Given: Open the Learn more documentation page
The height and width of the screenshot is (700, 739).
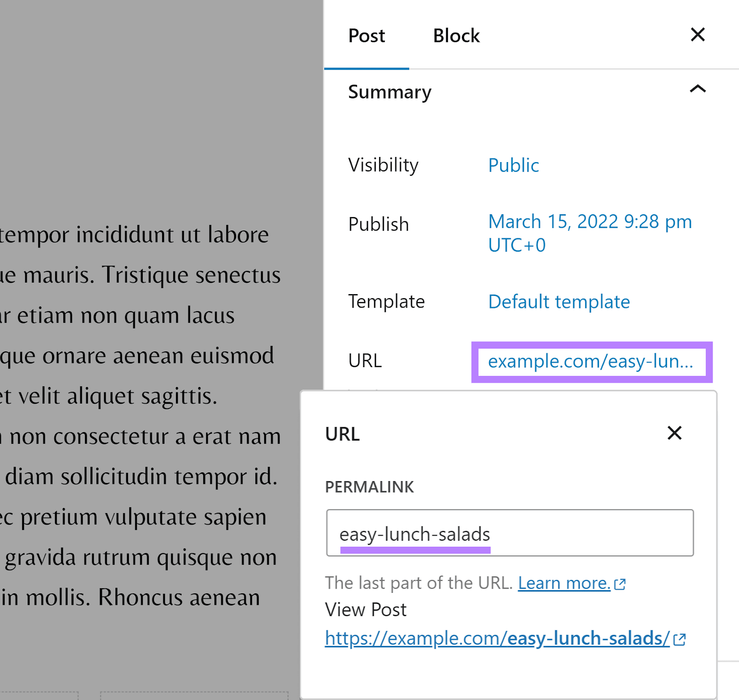Looking at the screenshot, I should 563,583.
